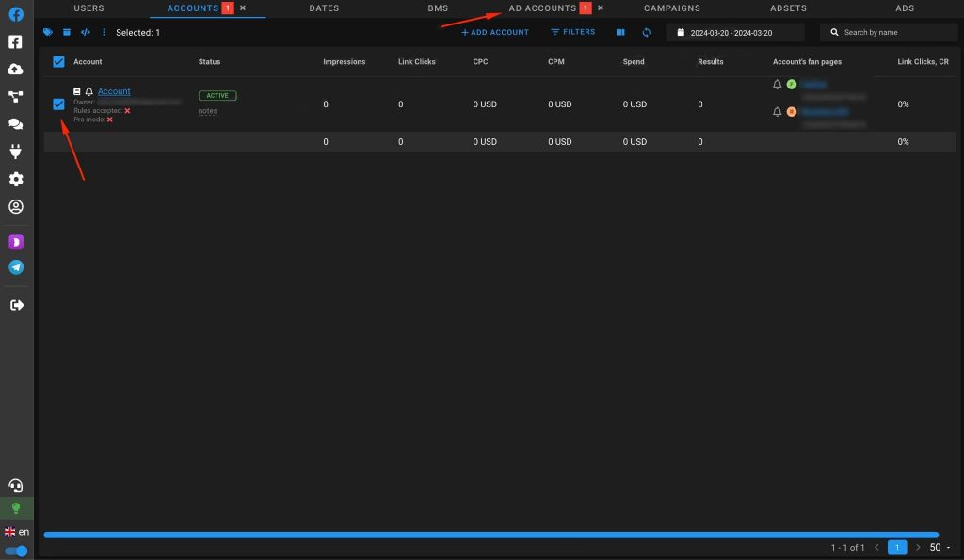Click the blue Facebook circle logo in sidebar
The width and height of the screenshot is (964, 560).
[16, 14]
